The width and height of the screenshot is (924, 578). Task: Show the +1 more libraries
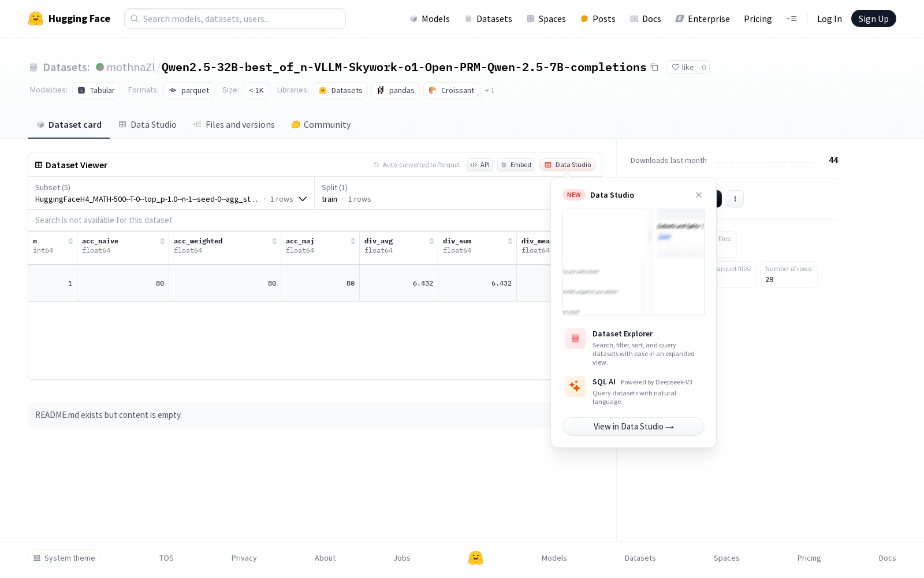click(x=490, y=90)
